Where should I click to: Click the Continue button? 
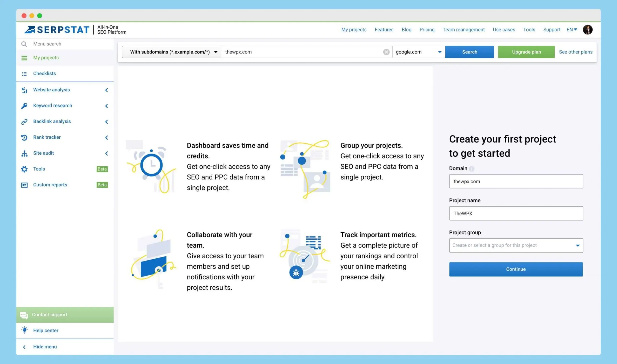(x=516, y=269)
